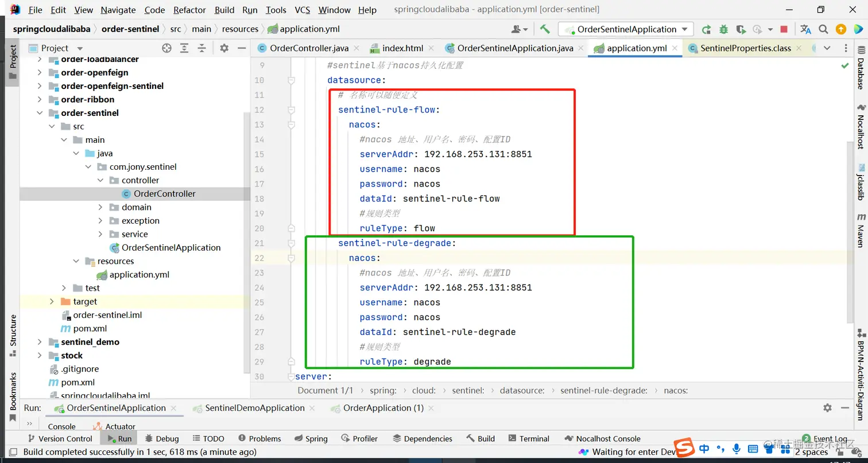Click sentinel-rule-degrade breadcrumb in editor footer

603,390
